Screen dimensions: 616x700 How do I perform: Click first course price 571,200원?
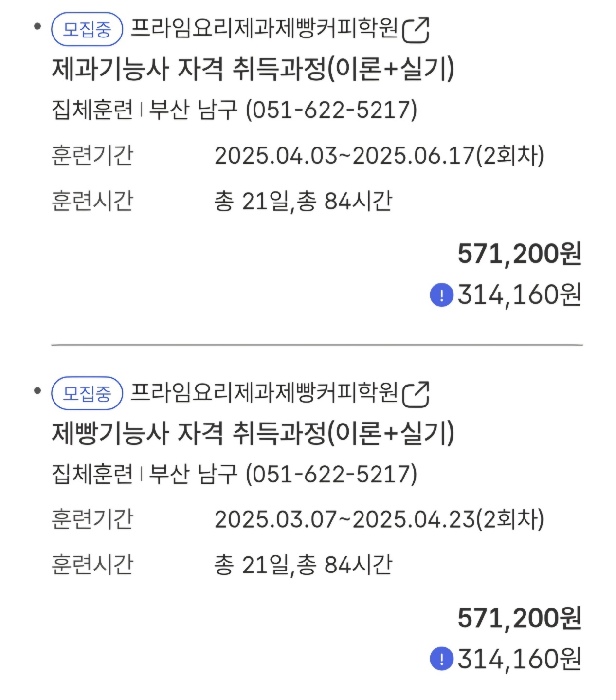point(520,254)
